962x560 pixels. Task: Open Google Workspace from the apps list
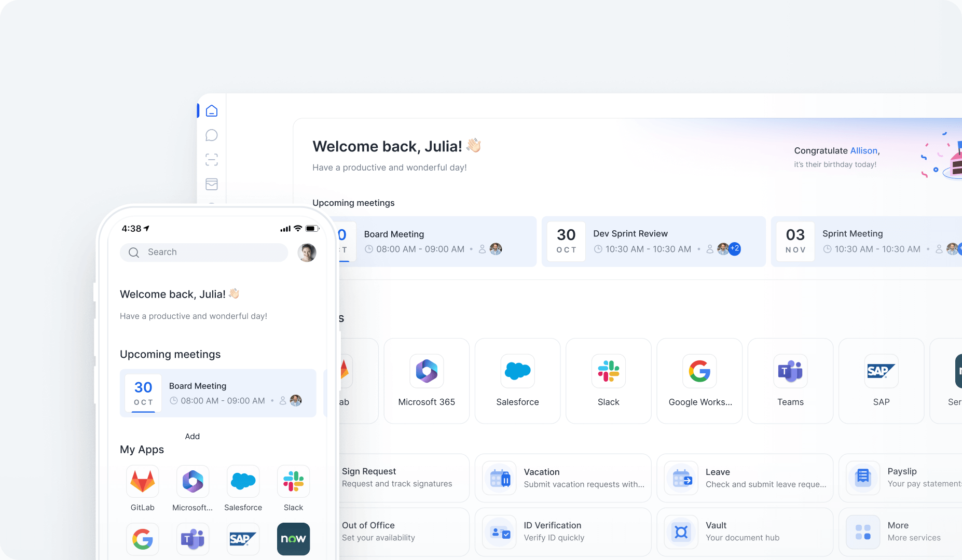[699, 380]
